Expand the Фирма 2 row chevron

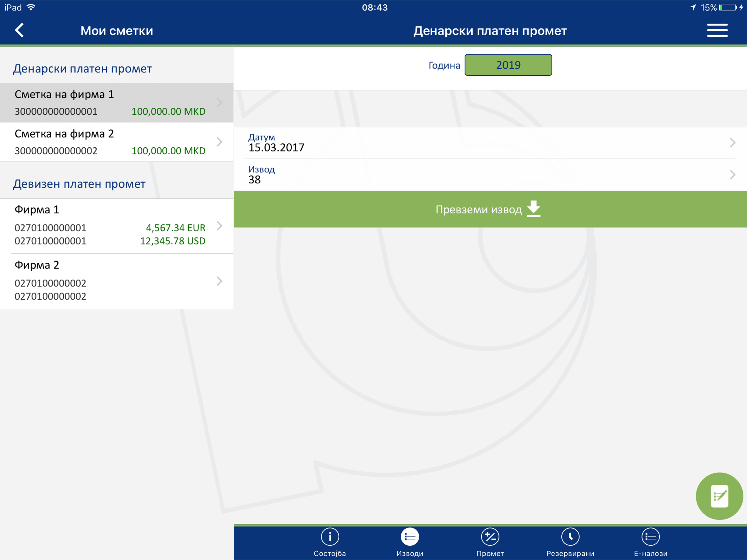pyautogui.click(x=220, y=281)
